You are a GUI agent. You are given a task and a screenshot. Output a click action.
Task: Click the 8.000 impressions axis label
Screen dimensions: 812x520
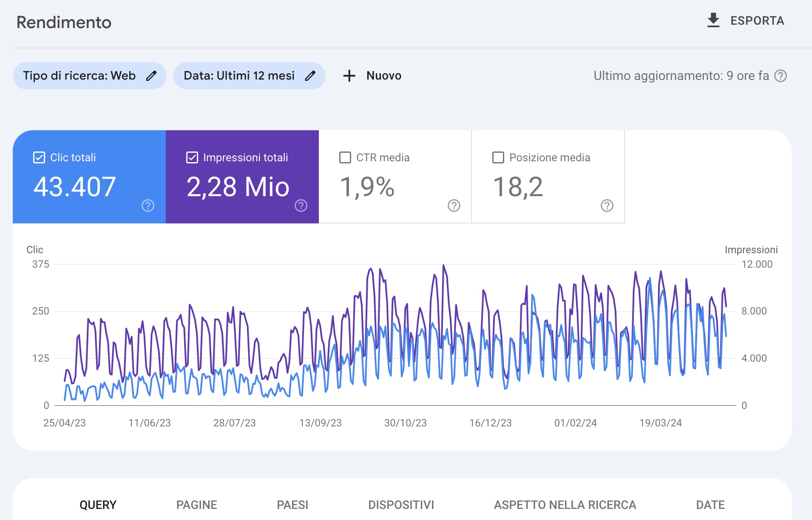click(x=754, y=311)
